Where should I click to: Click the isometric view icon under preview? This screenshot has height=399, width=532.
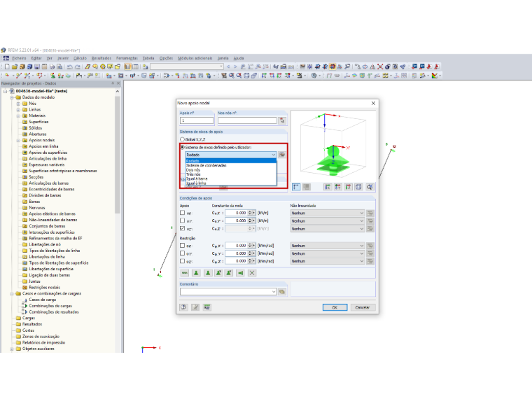point(359,187)
